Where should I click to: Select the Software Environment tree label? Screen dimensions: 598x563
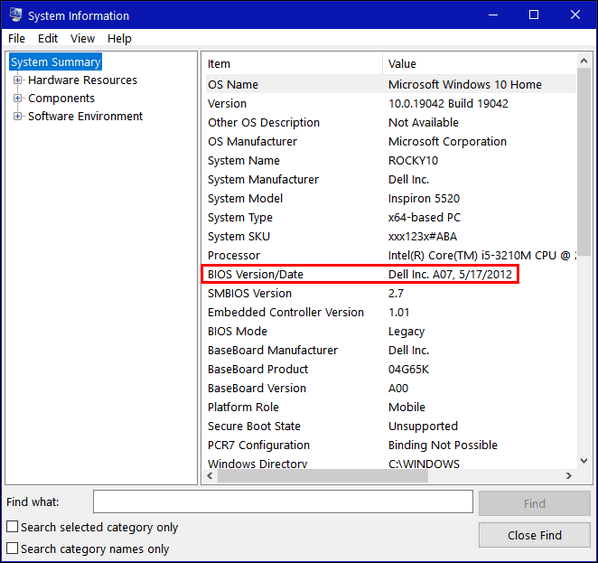pyautogui.click(x=85, y=116)
